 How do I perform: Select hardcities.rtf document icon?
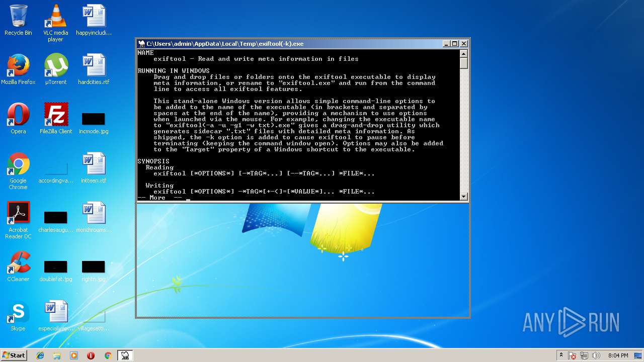94,69
